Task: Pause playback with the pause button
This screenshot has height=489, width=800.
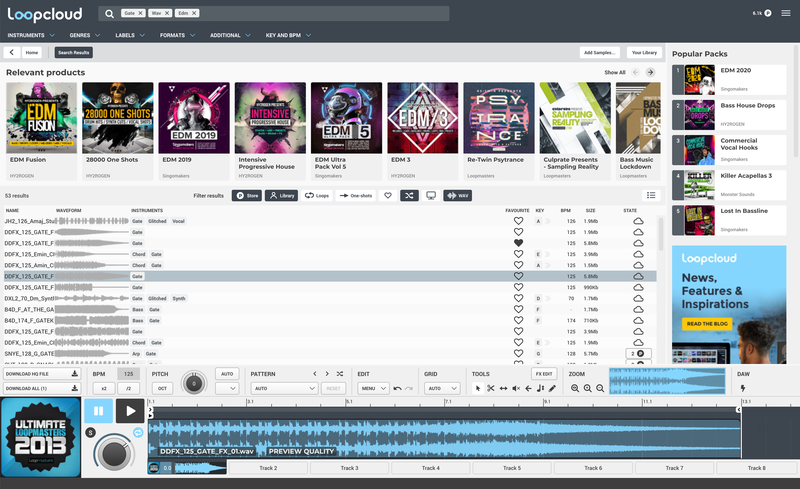Action: pos(98,410)
